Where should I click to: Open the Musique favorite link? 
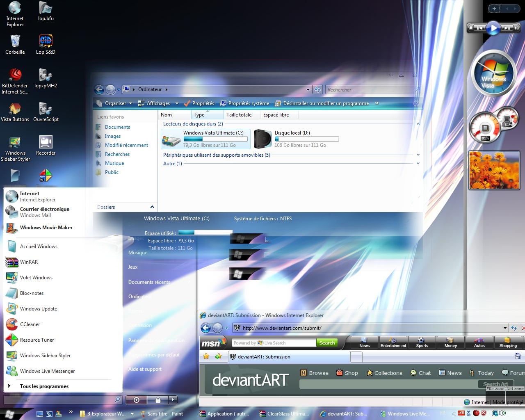(114, 163)
